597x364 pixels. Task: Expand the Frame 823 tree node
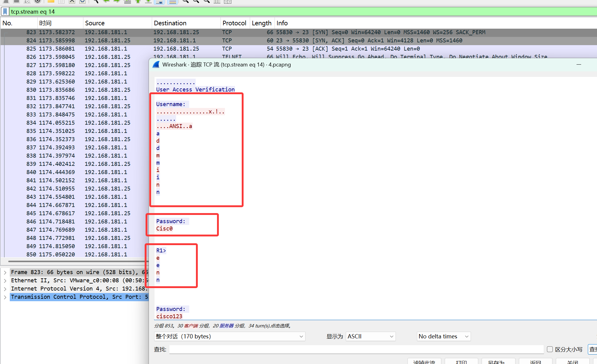pyautogui.click(x=5, y=272)
